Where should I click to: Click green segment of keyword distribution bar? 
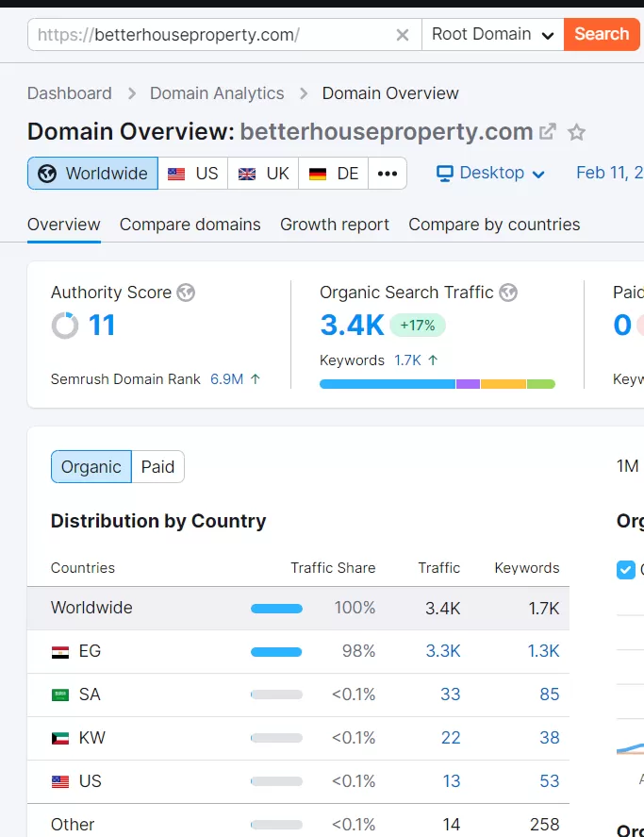click(541, 384)
